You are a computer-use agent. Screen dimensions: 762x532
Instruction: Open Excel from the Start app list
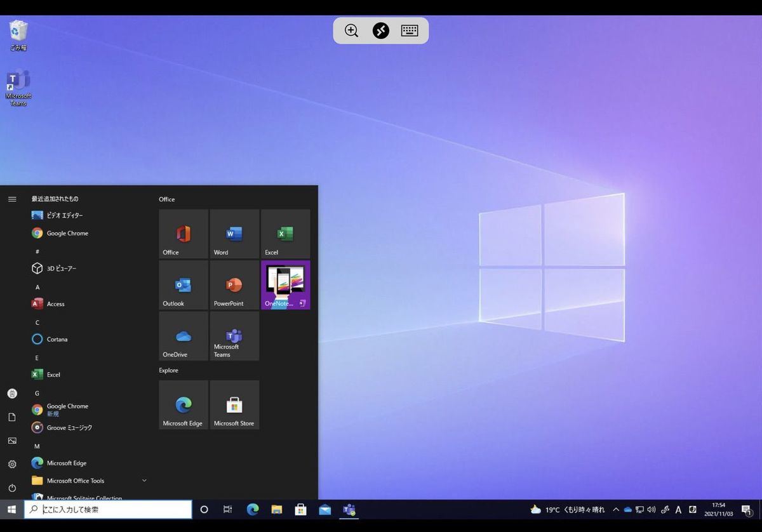click(89, 375)
